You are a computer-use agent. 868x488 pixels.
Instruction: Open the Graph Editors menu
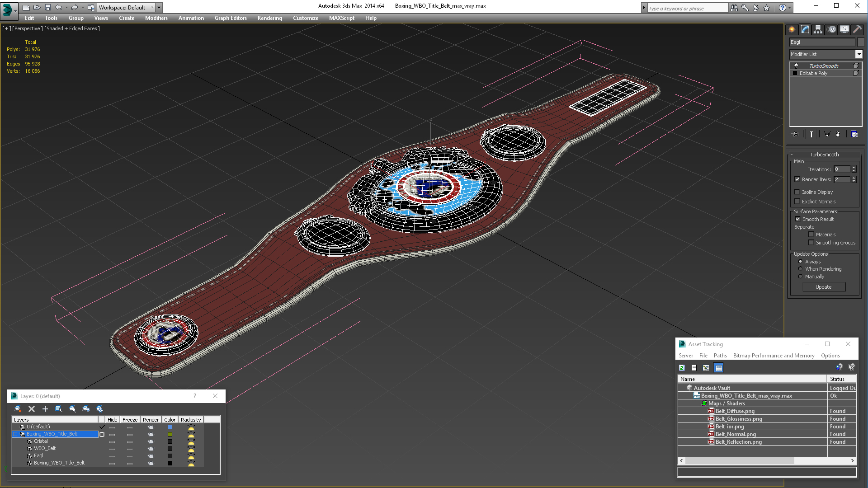(231, 18)
